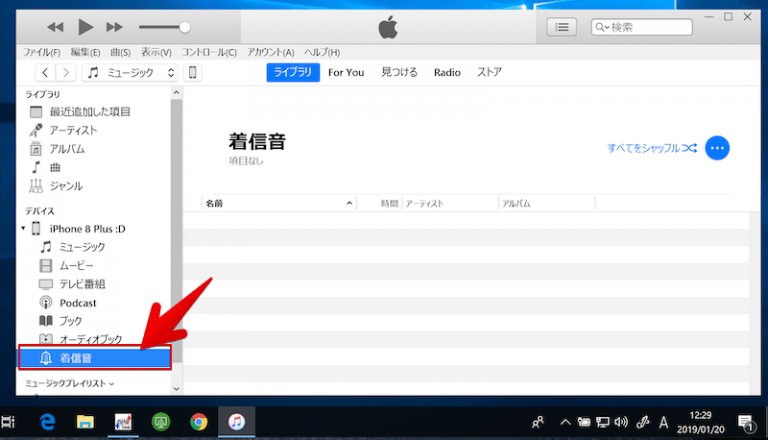Viewport: 768px width, 440px height.
Task: Click the iPhone device icon button
Action: click(192, 73)
